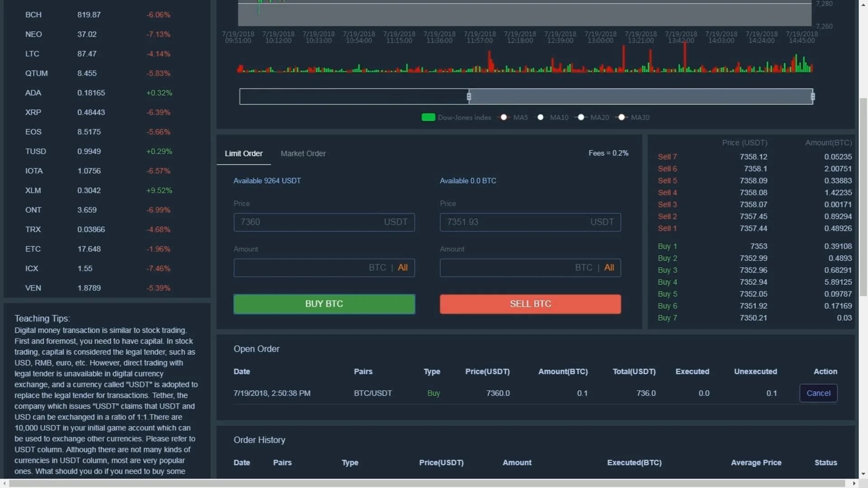This screenshot has height=488, width=868.
Task: Select the Limit Order tab
Action: click(244, 154)
